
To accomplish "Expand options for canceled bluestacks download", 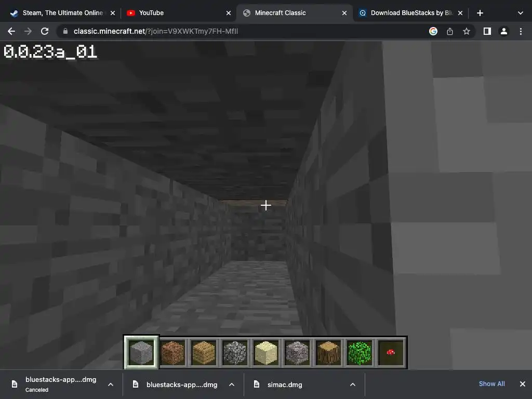I will pyautogui.click(x=111, y=384).
